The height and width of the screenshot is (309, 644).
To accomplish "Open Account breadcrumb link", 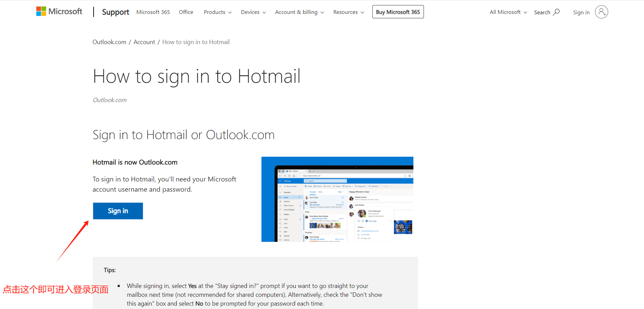I will (x=144, y=42).
